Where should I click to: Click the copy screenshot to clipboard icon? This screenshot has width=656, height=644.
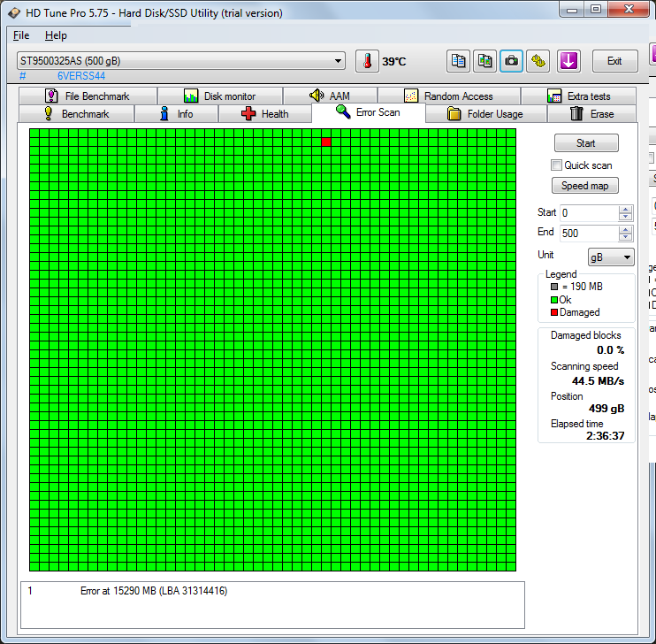[x=484, y=61]
